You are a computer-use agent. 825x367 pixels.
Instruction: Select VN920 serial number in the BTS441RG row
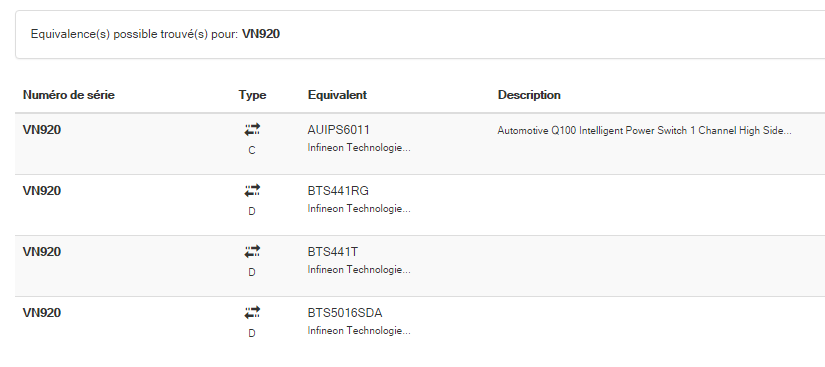pyautogui.click(x=42, y=191)
